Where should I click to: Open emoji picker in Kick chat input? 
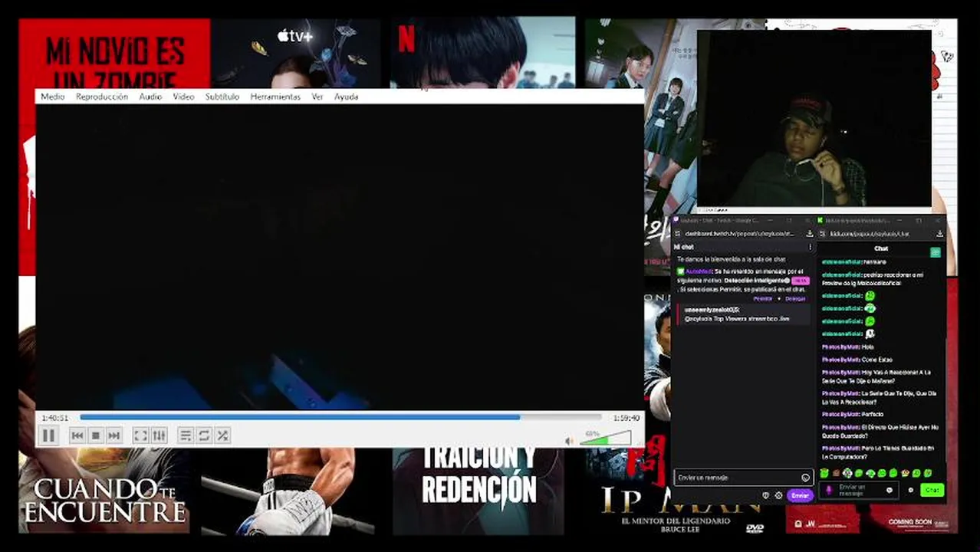pyautogui.click(x=890, y=490)
